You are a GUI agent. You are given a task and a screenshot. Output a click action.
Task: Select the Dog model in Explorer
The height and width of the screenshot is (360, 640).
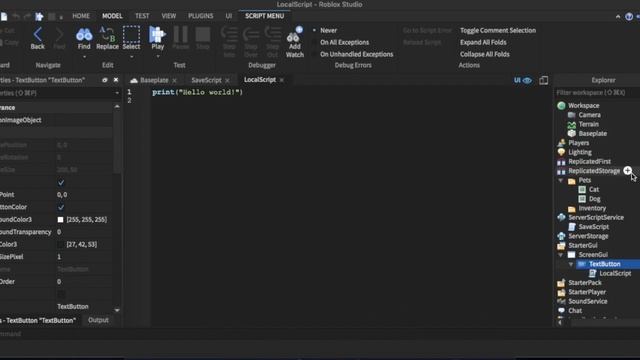point(595,199)
